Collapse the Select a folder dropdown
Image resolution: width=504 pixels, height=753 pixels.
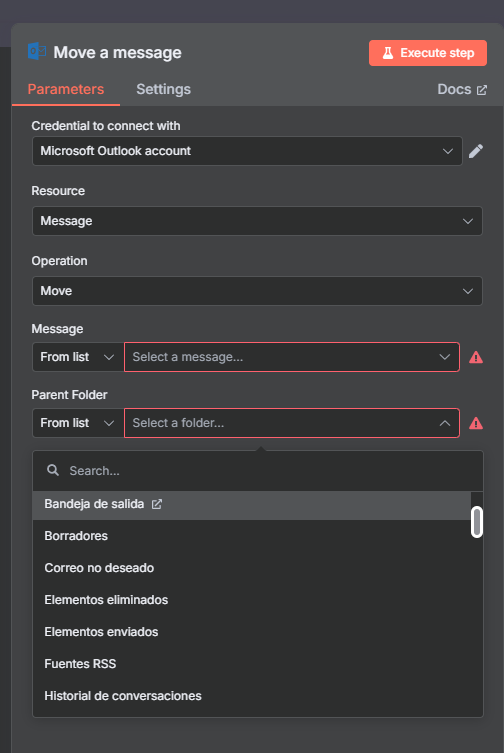[x=292, y=423]
